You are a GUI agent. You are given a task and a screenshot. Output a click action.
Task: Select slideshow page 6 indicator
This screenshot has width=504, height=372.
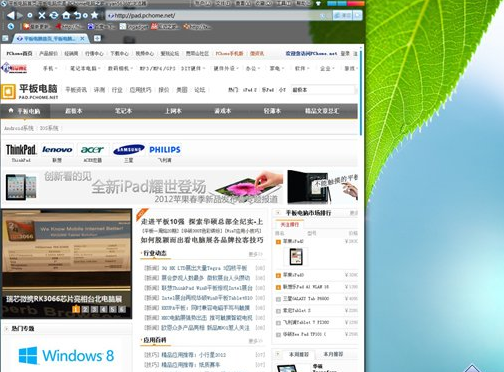122,309
